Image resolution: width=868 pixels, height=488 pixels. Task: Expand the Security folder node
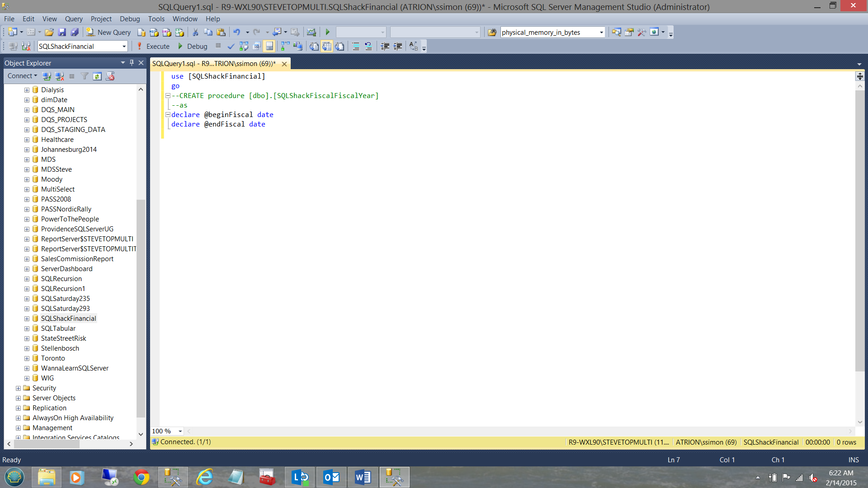18,388
